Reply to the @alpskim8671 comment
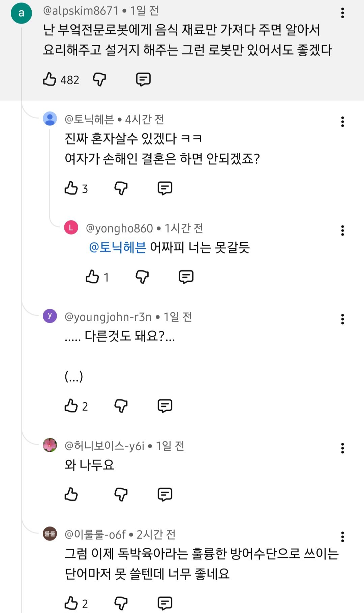The width and height of the screenshot is (364, 613). click(x=143, y=80)
